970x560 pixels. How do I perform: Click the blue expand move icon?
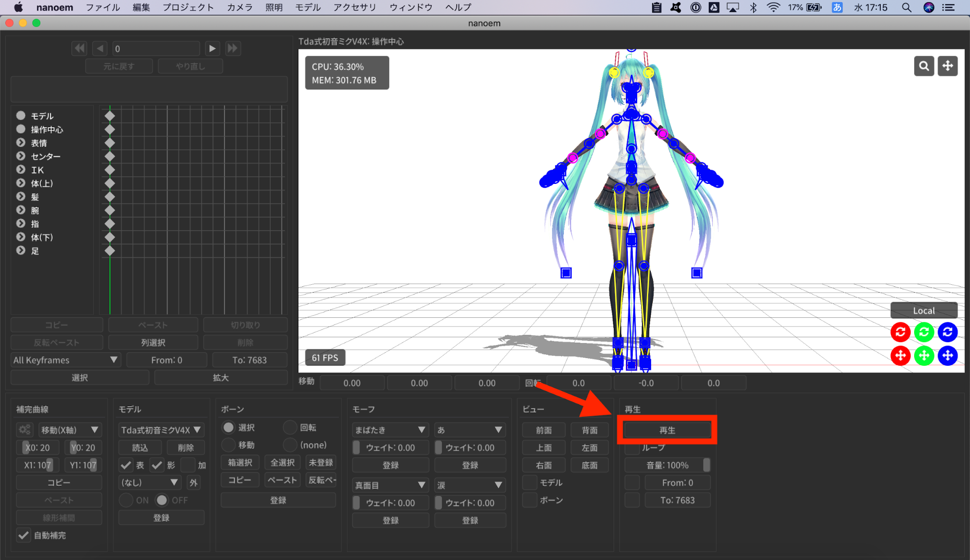point(949,355)
